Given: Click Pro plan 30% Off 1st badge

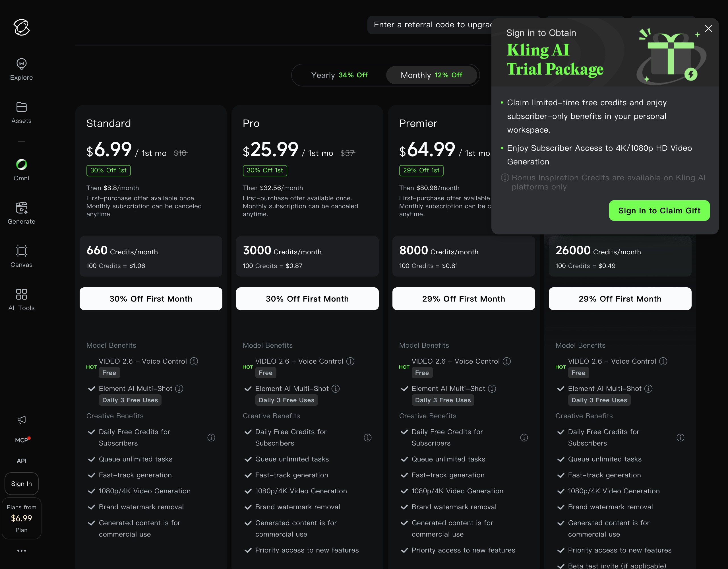Looking at the screenshot, I should pyautogui.click(x=265, y=170).
